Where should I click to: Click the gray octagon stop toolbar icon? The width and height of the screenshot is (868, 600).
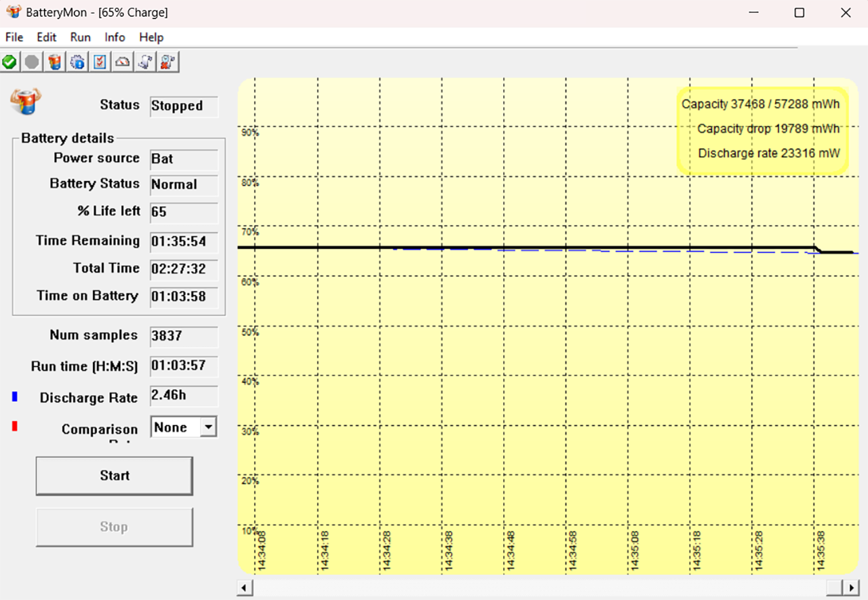(32, 62)
